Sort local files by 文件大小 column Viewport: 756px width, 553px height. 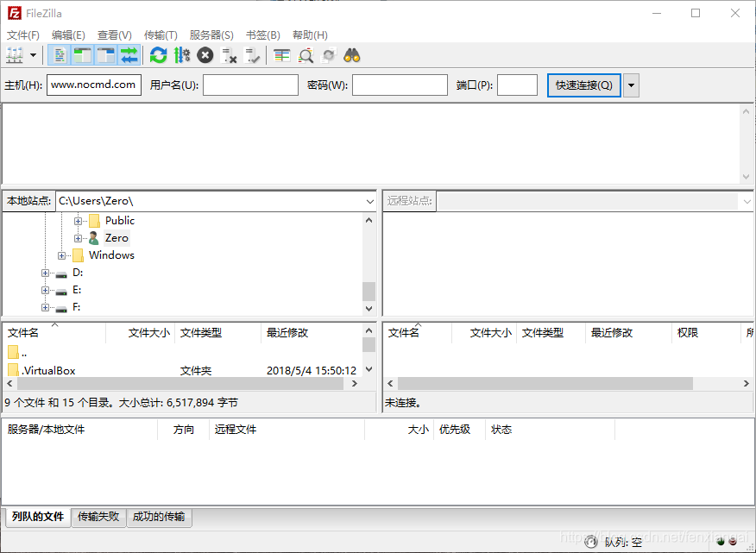tap(141, 333)
